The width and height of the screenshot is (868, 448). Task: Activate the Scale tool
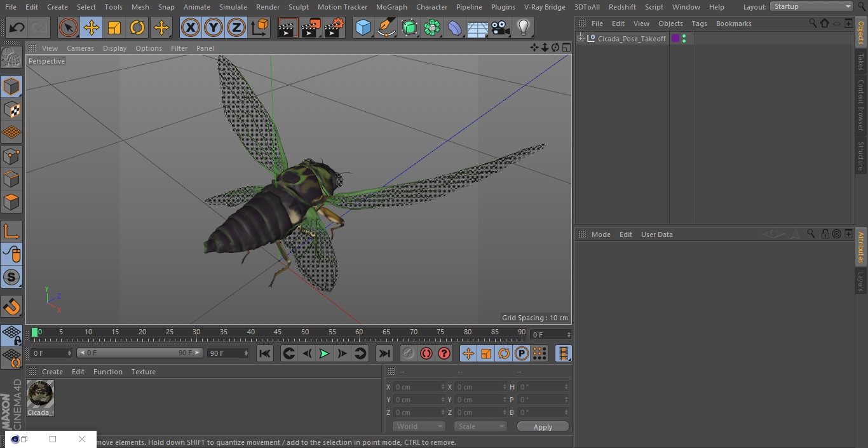[114, 27]
